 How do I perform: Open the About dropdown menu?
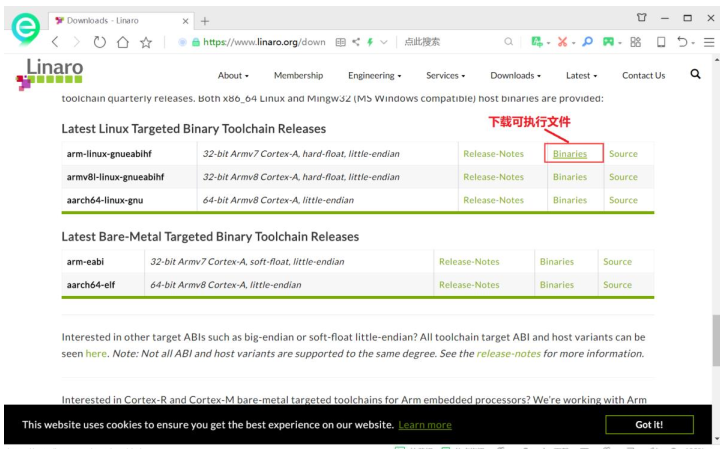(x=233, y=75)
